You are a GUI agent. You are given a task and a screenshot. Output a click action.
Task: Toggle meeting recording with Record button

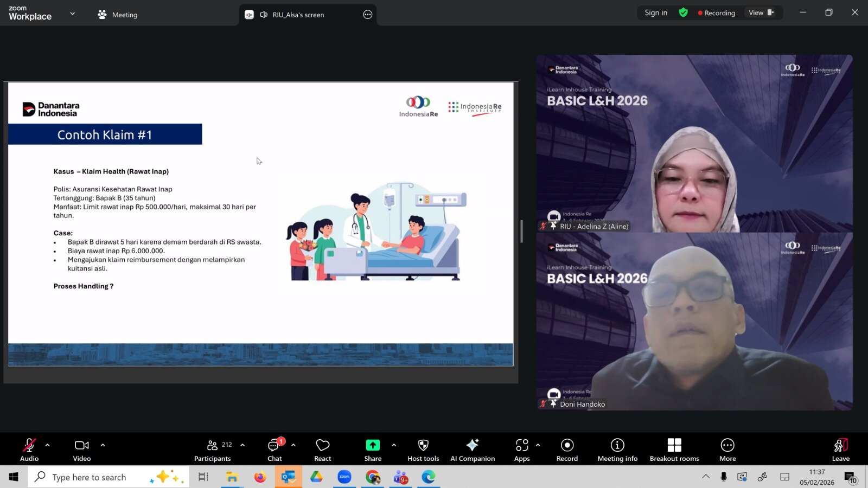point(567,450)
